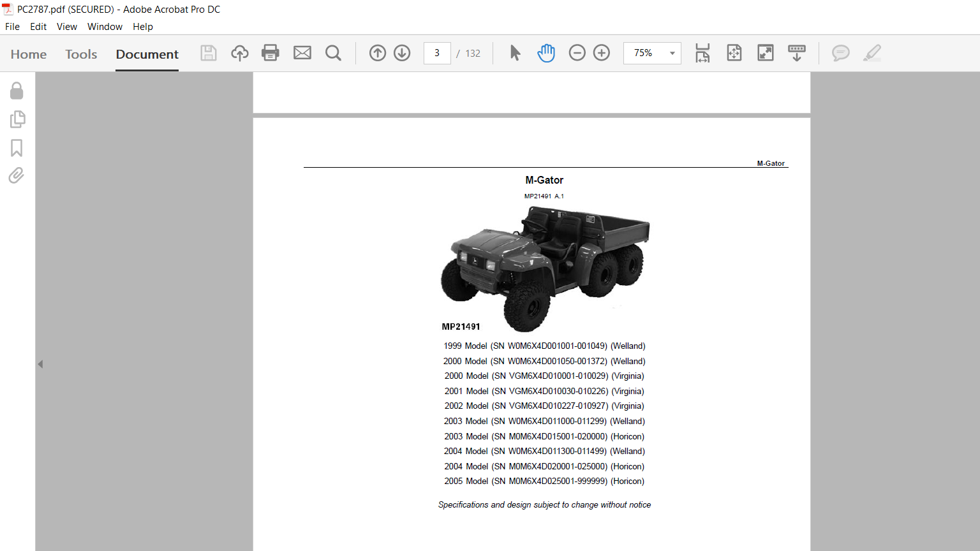Image resolution: width=980 pixels, height=551 pixels.
Task: Open Page Thumbnails panel in sidebar
Action: point(17,119)
